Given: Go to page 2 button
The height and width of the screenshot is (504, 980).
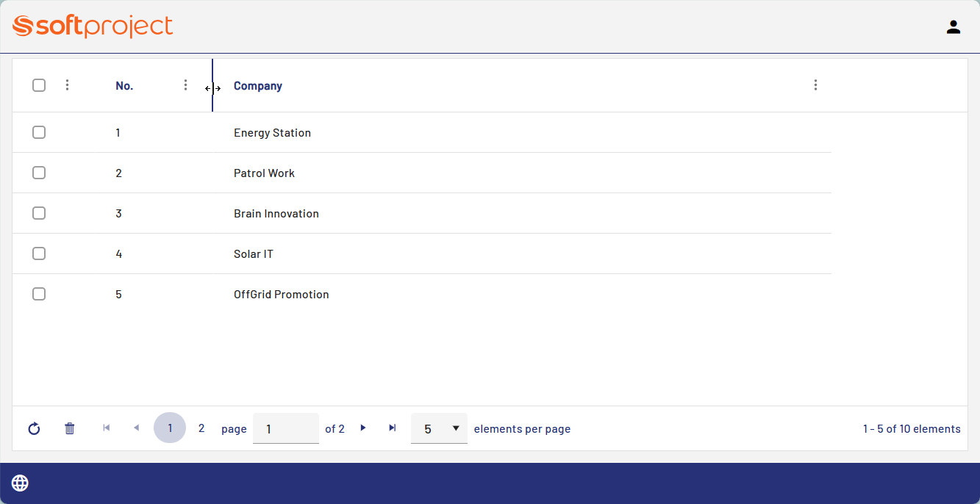Looking at the screenshot, I should pos(201,428).
